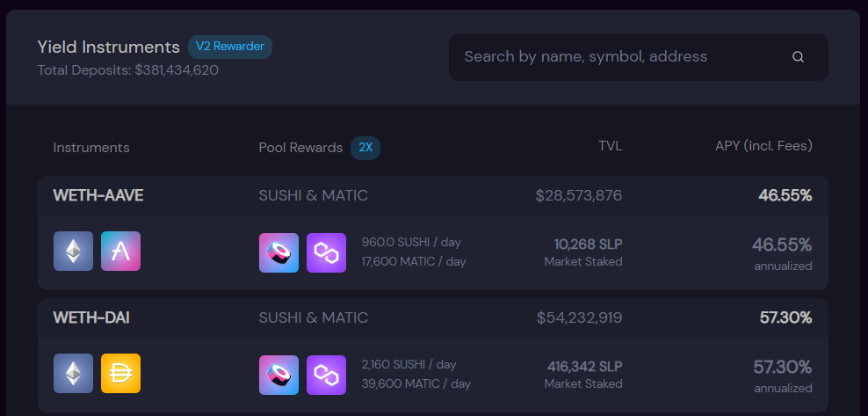Click the 2X pool rewards badge
Viewport: 868px width, 416px height.
coord(365,148)
